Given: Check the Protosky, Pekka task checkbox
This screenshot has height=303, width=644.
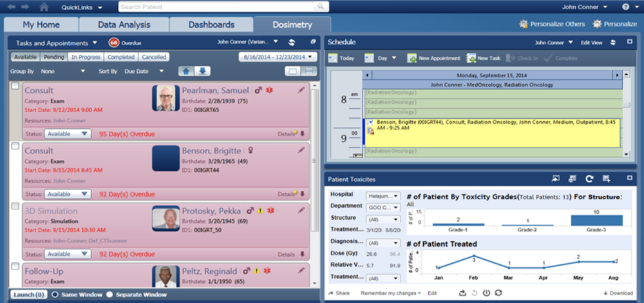Looking at the screenshot, I should coord(15,206).
